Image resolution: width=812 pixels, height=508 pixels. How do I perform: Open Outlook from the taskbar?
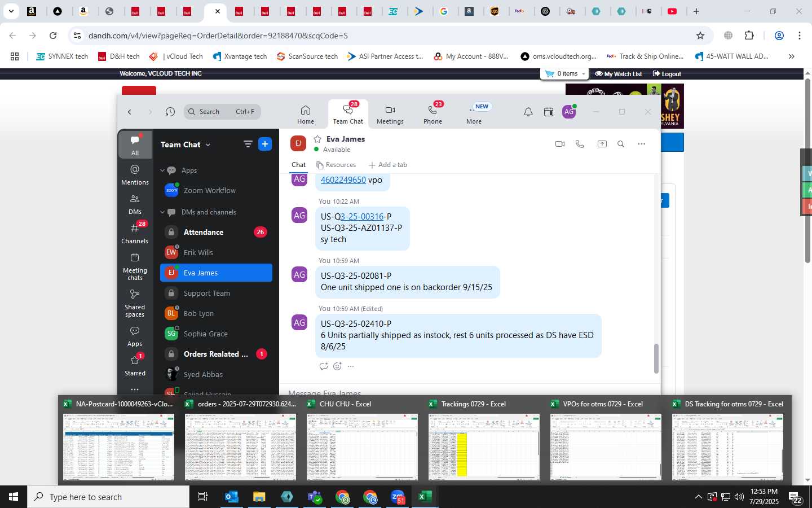232,497
